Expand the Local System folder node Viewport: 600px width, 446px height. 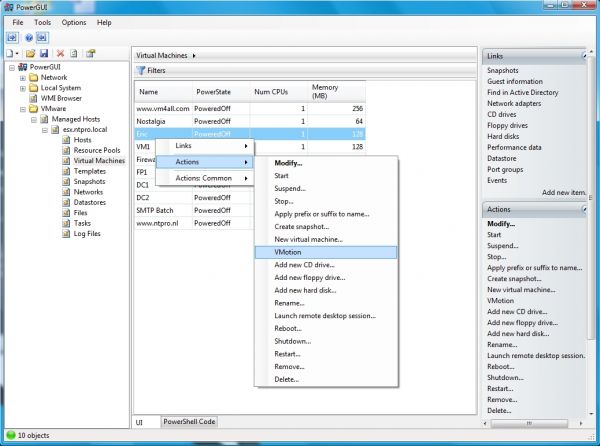(x=23, y=88)
